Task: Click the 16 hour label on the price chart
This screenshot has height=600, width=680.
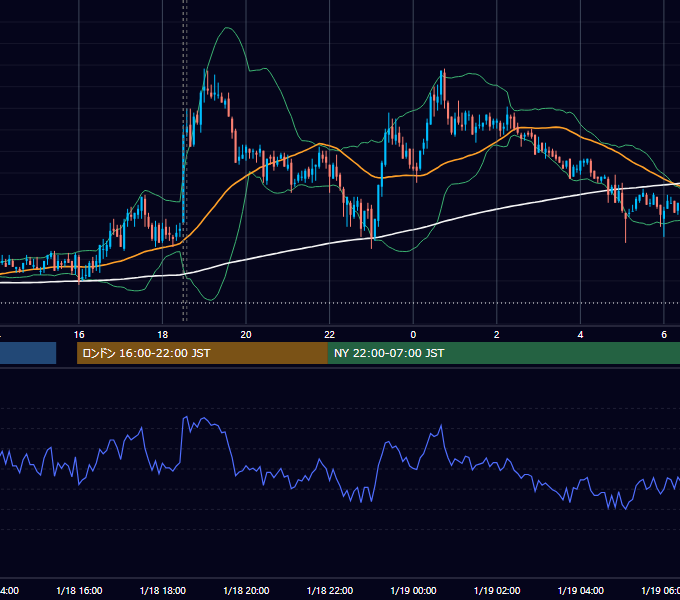Action: (x=79, y=335)
